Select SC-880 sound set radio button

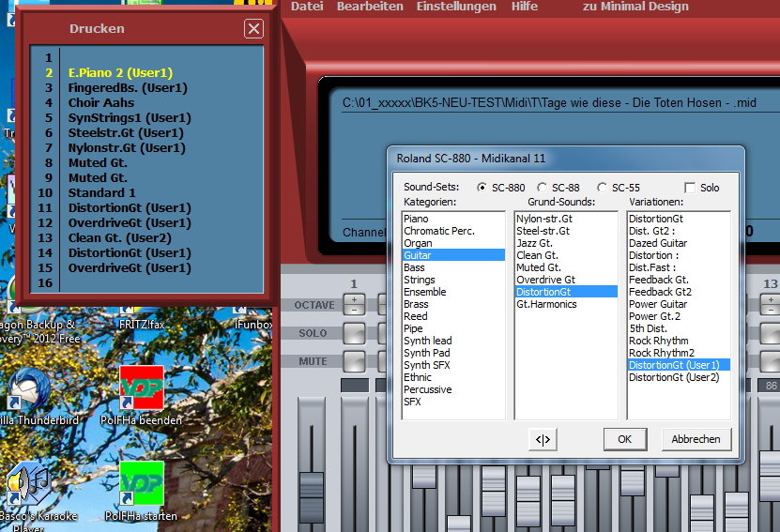point(482,188)
